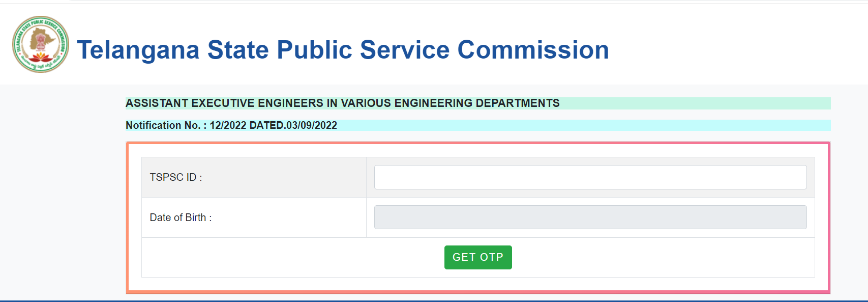Click the TSPSC circular logo emblem
868x302 pixels.
click(41, 44)
